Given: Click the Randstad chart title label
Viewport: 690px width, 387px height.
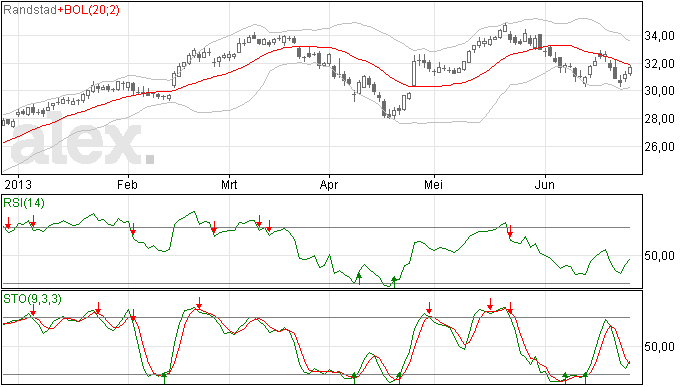Looking at the screenshot, I should [x=30, y=10].
